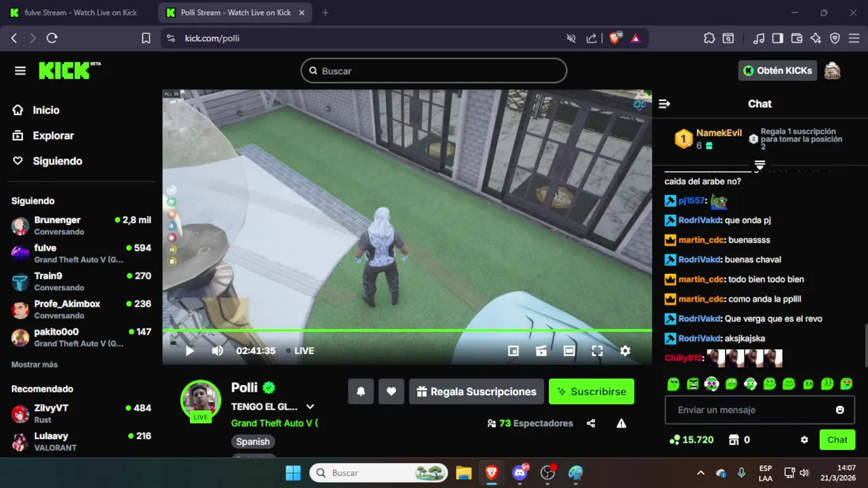The height and width of the screenshot is (488, 868).
Task: Open Windows Start menu
Action: pyautogui.click(x=293, y=472)
